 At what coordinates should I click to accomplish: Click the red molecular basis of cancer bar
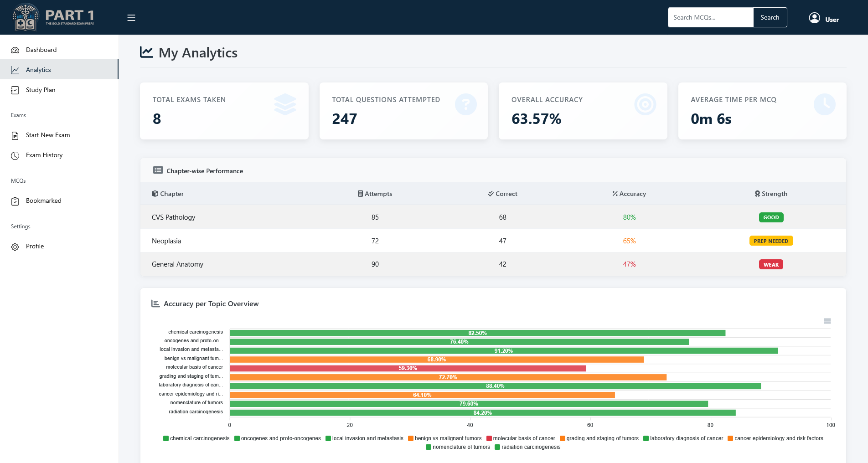tap(408, 368)
